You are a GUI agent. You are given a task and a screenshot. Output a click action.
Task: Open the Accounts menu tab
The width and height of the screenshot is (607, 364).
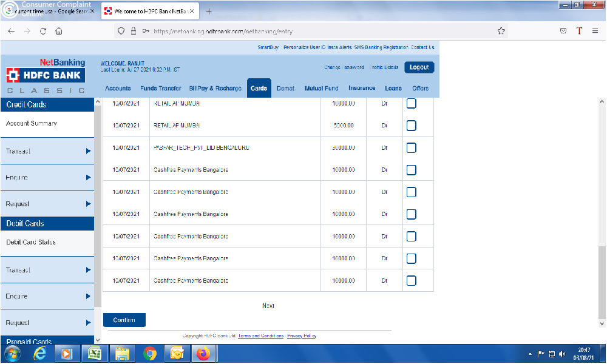coord(118,89)
